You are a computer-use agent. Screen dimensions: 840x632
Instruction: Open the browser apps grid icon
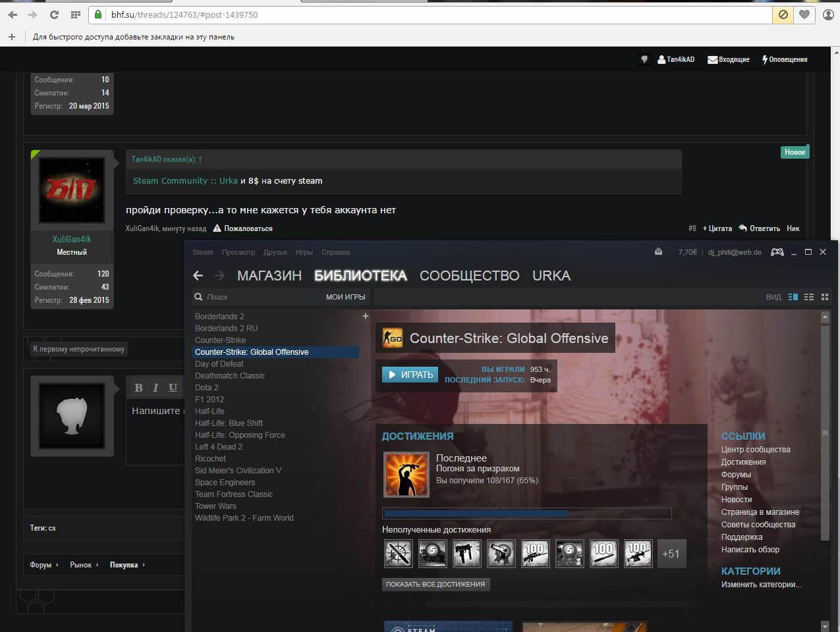point(76,14)
